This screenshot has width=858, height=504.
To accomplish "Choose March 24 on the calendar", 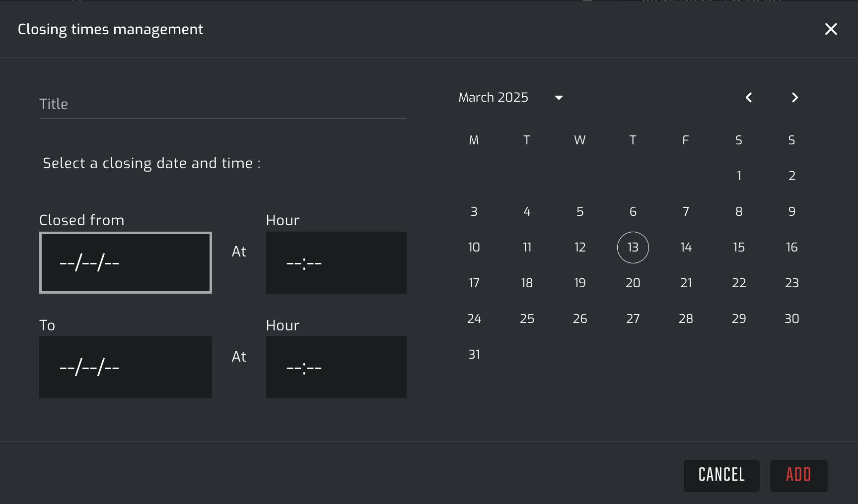I will 474,319.
